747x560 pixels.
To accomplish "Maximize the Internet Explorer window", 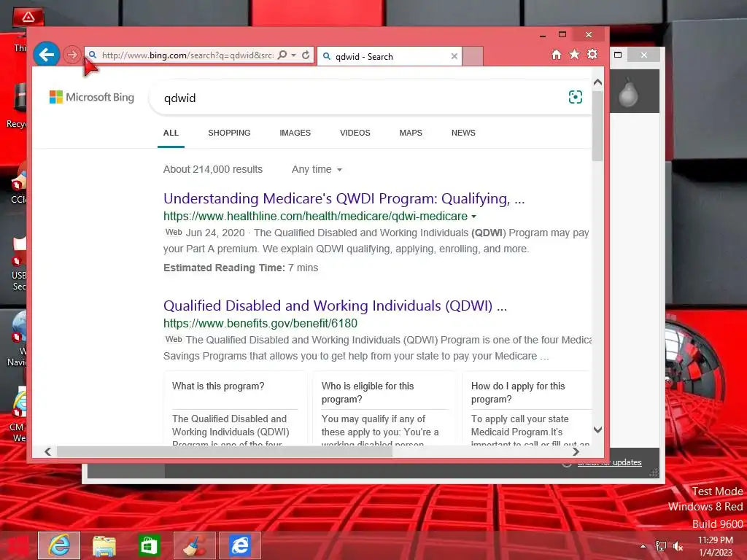I will [x=562, y=35].
